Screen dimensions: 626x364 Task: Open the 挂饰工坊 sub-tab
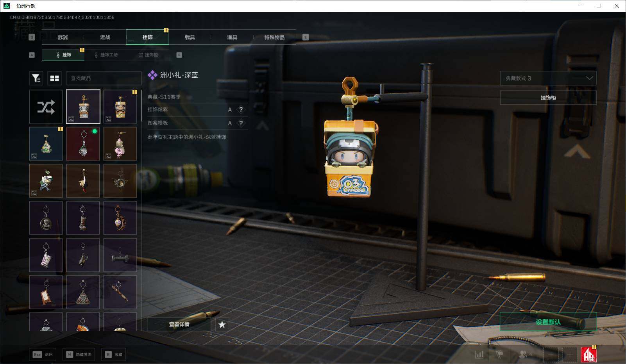[x=106, y=55]
